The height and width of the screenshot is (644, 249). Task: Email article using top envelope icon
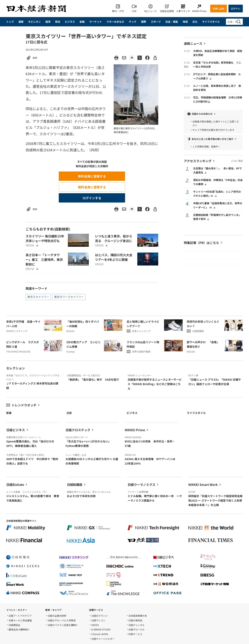[x=124, y=58]
